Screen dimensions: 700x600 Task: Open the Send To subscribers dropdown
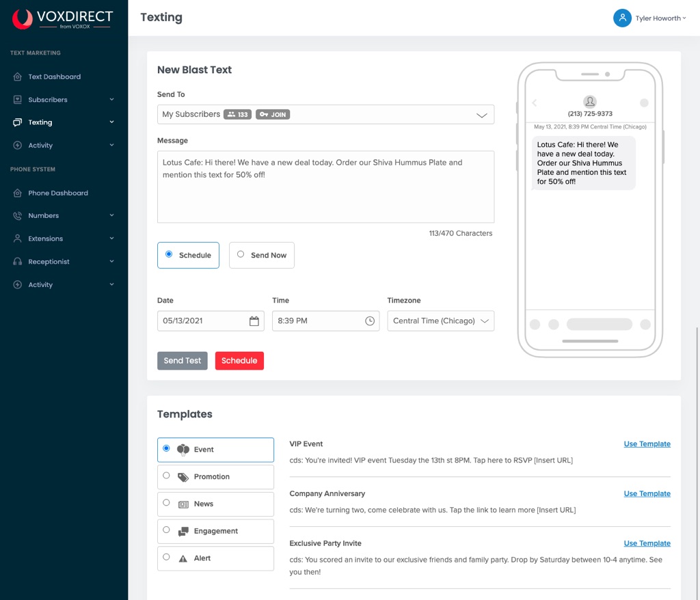[325, 115]
